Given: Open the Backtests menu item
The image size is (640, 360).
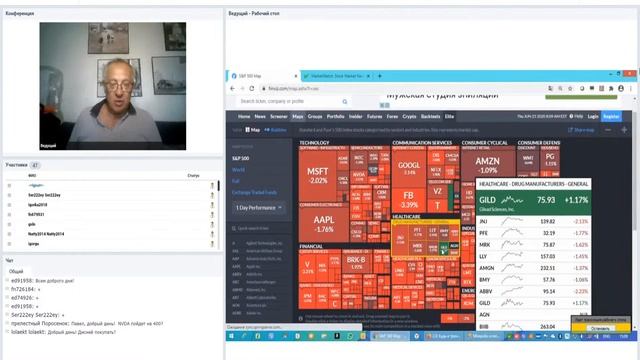Looking at the screenshot, I should click(x=431, y=116).
